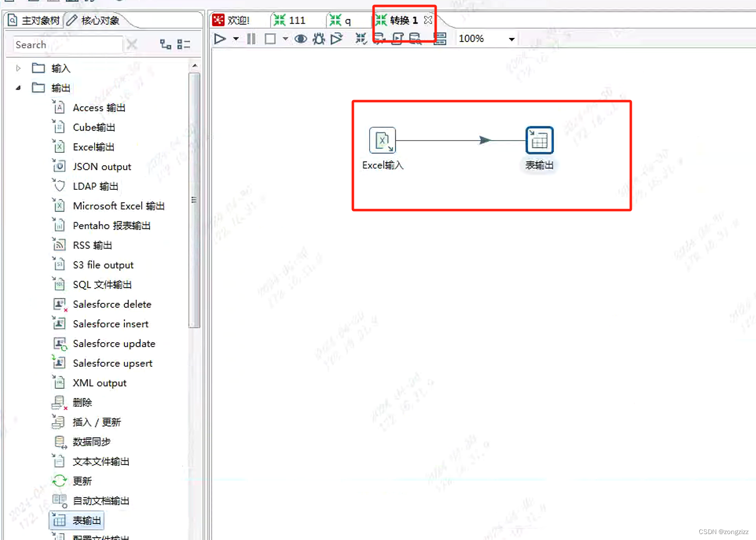Collapse the 输出 folder in object tree
The image size is (756, 540).
pyautogui.click(x=18, y=88)
